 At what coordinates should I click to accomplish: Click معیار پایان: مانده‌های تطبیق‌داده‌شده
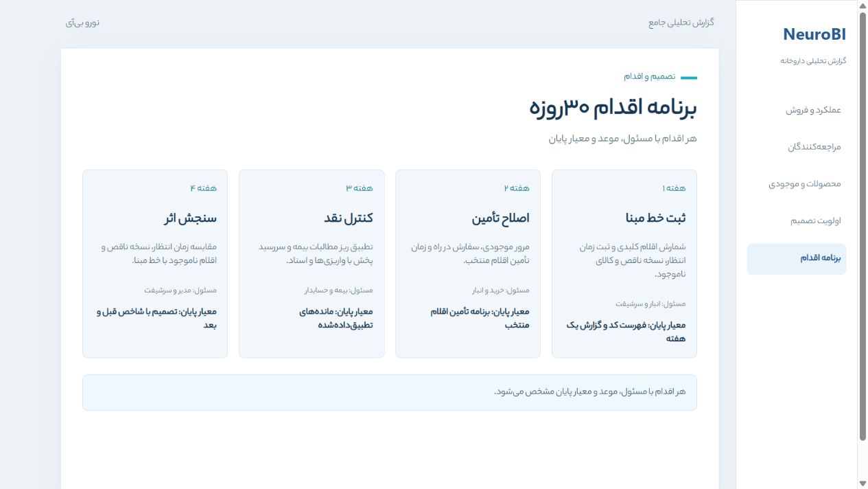pos(336,318)
